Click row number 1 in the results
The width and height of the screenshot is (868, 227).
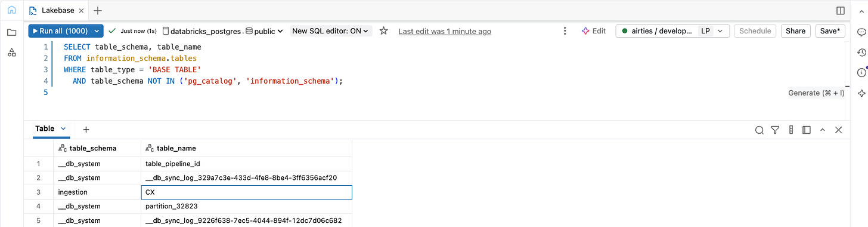click(x=39, y=164)
